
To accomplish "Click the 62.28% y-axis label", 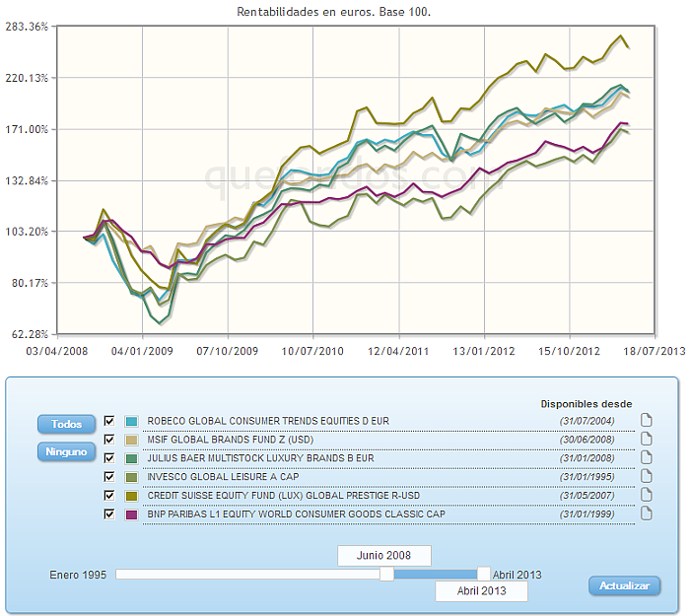I will [x=30, y=334].
